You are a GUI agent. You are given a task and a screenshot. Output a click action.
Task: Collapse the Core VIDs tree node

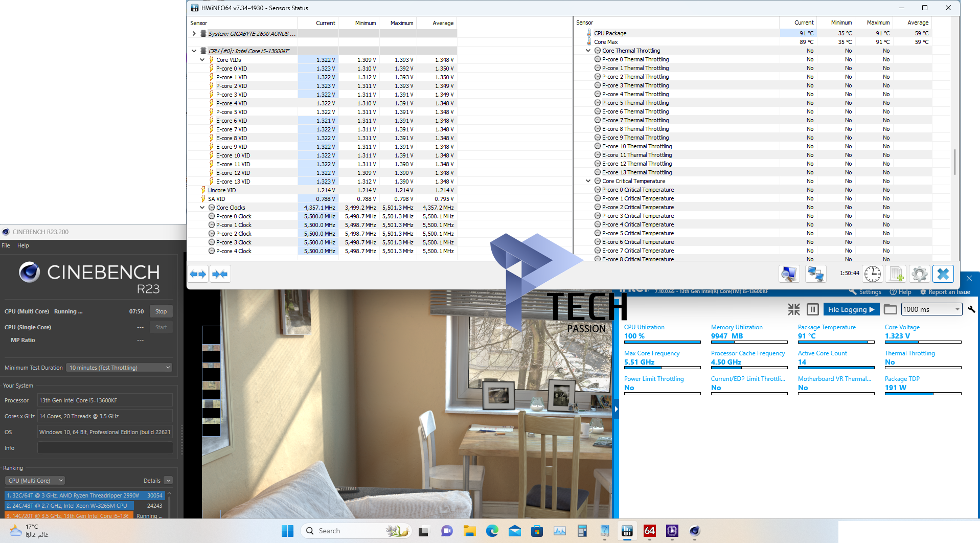pyautogui.click(x=202, y=60)
